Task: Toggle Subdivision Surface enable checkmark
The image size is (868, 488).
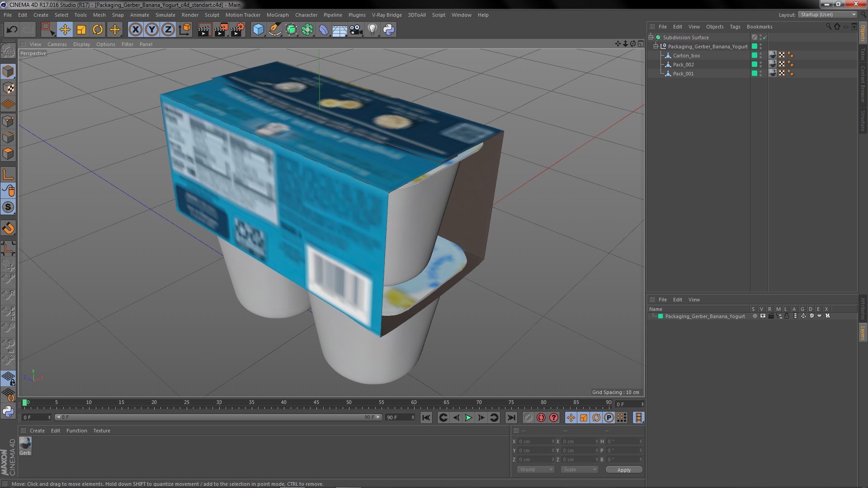Action: tap(764, 38)
